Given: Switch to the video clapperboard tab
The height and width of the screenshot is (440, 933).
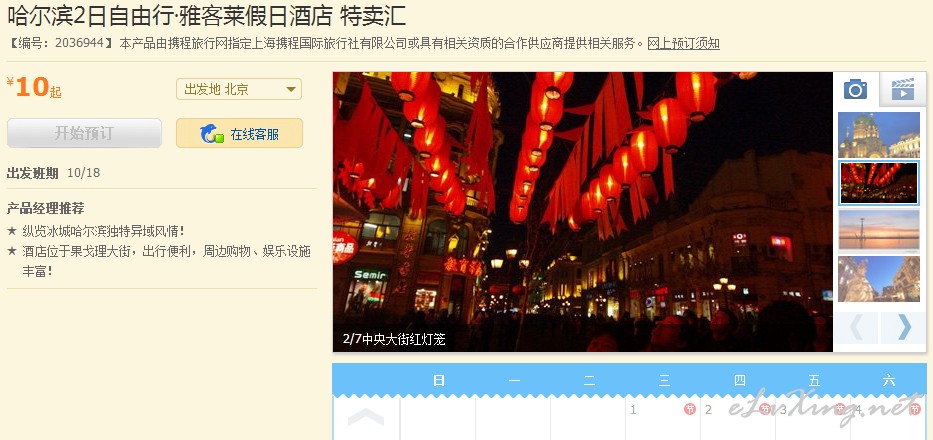Looking at the screenshot, I should tap(903, 89).
